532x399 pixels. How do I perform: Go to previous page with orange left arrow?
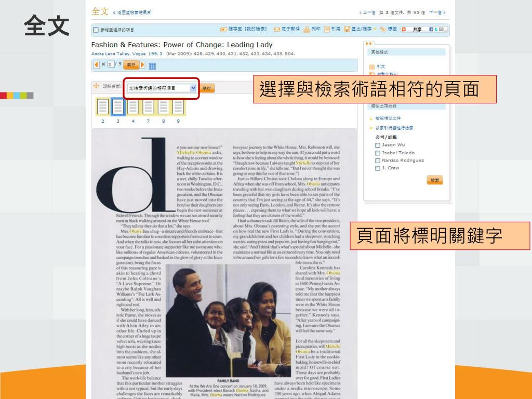(96, 64)
